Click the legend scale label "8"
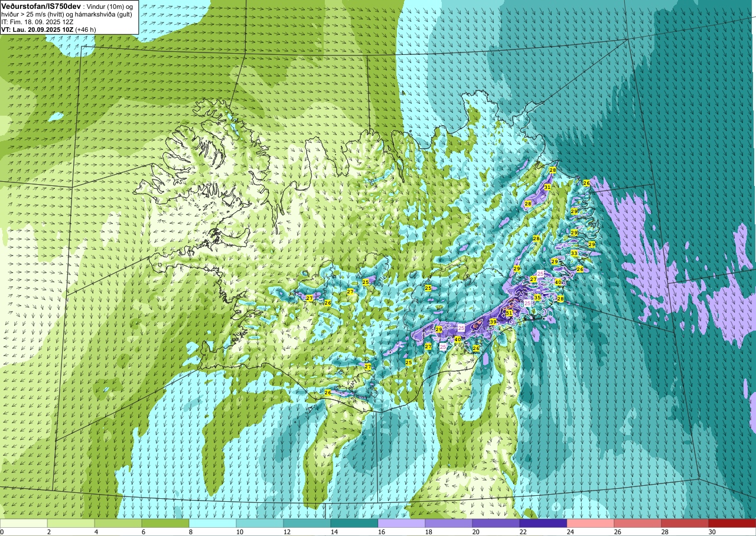Viewport: 756px width, 536px height. point(190,532)
